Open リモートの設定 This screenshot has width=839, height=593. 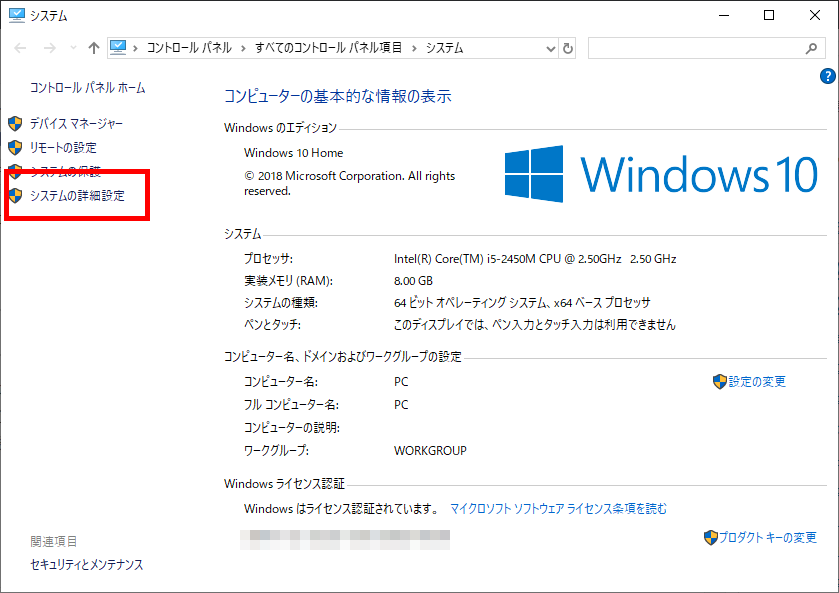point(63,148)
